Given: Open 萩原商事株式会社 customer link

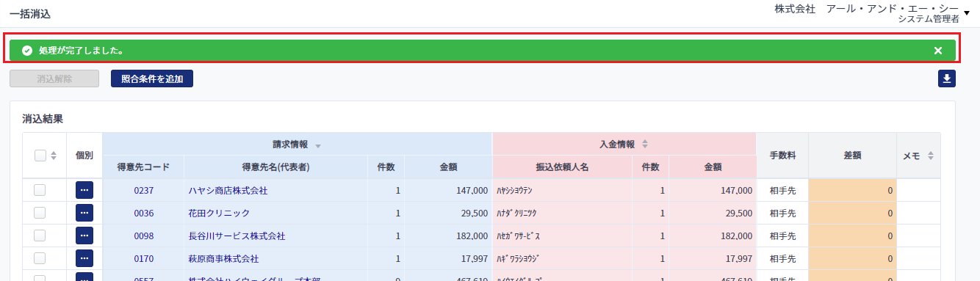Looking at the screenshot, I should (x=223, y=258).
